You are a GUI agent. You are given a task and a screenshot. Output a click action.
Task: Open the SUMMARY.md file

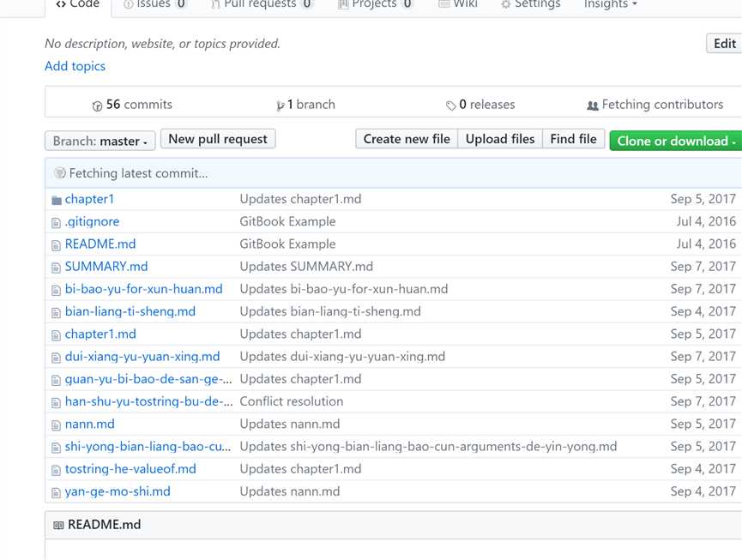(106, 267)
